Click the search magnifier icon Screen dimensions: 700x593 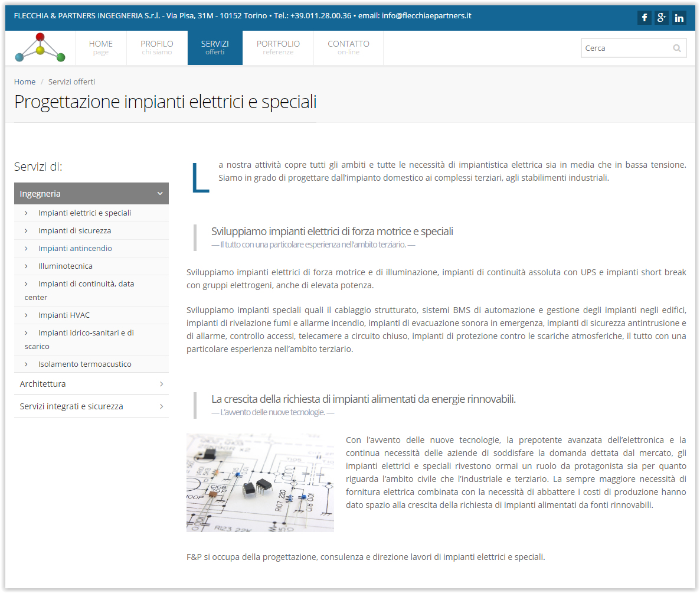point(677,48)
